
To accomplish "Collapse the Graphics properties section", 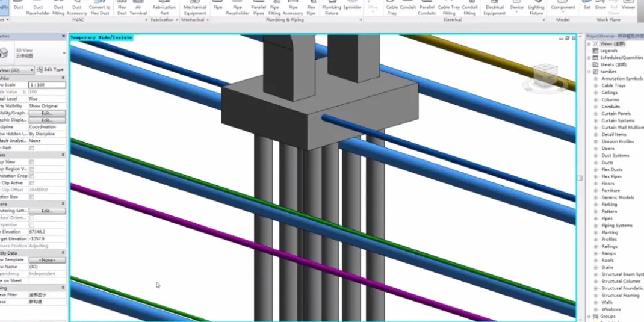I will (63, 78).
